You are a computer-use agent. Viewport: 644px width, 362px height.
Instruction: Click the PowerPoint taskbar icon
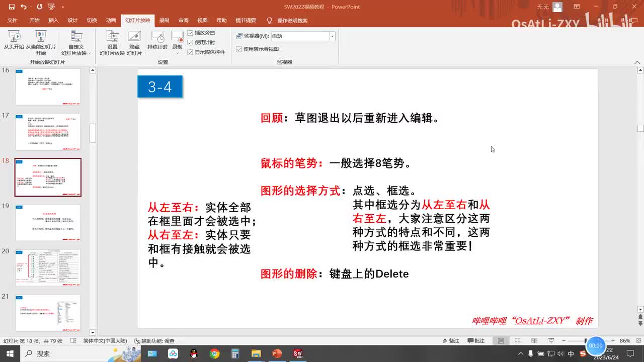pyautogui.click(x=276, y=353)
